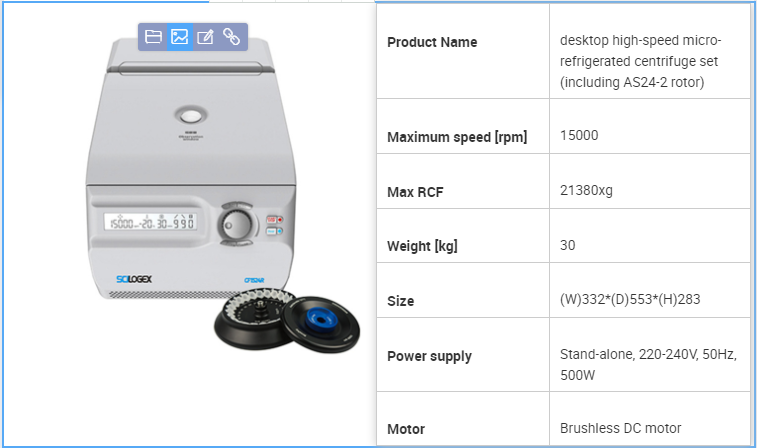The height and width of the screenshot is (448, 757).
Task: Click the (W)332*(D)553*(H)283 dimensions cell
Action: tap(650, 291)
